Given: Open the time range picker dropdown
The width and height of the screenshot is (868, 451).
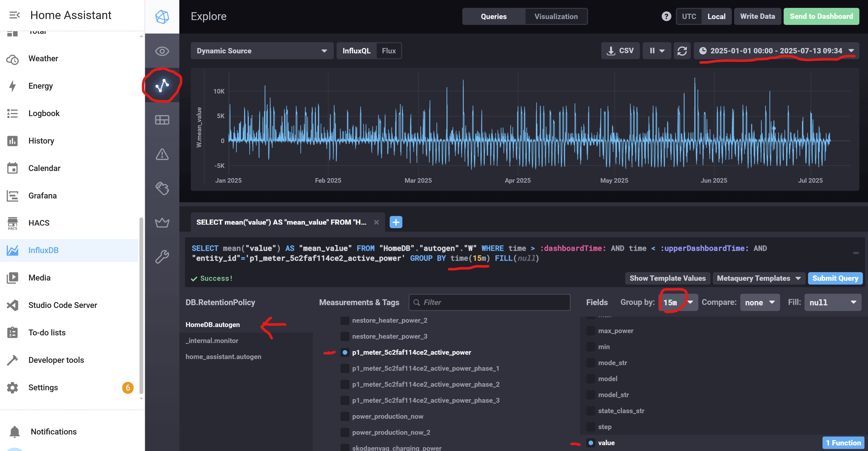Looking at the screenshot, I should 776,51.
